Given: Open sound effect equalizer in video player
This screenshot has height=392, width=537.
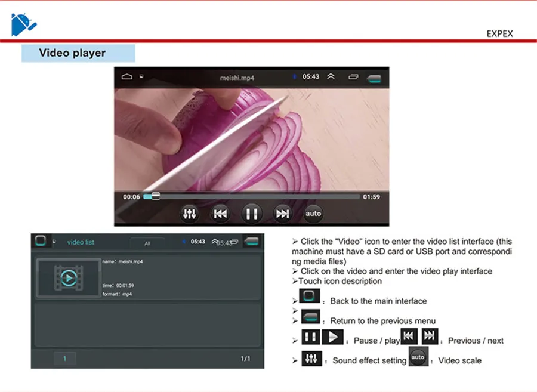Looking at the screenshot, I should tap(189, 214).
